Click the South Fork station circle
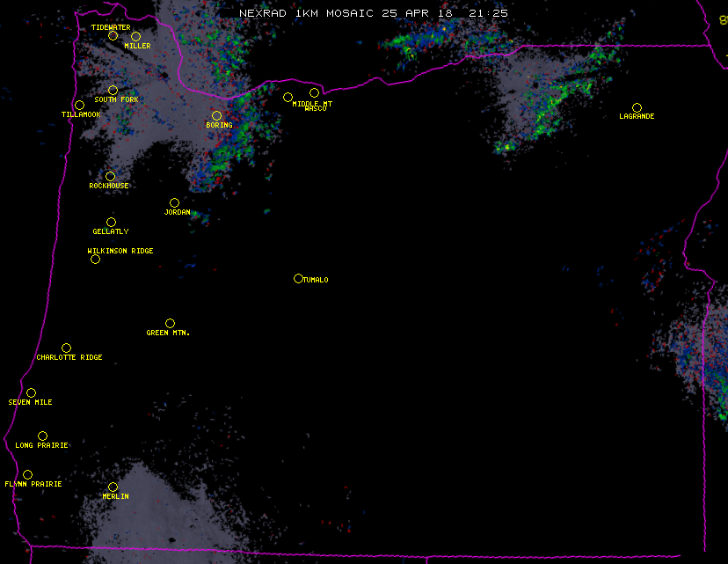 point(113,90)
